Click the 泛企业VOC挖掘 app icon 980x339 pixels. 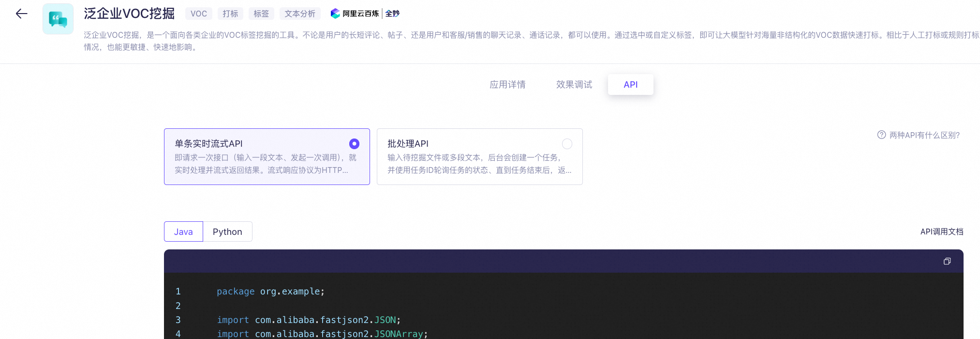(58, 19)
